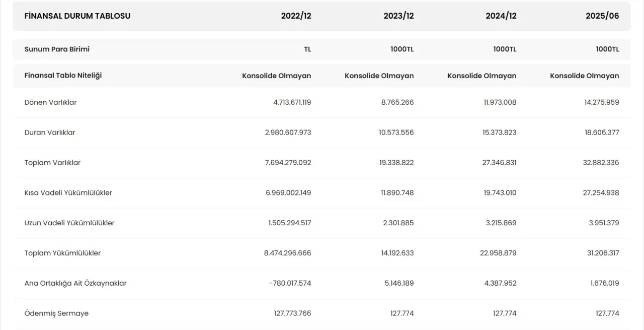
Task: Click the TL currency cell under 2022/12
Action: click(307, 49)
